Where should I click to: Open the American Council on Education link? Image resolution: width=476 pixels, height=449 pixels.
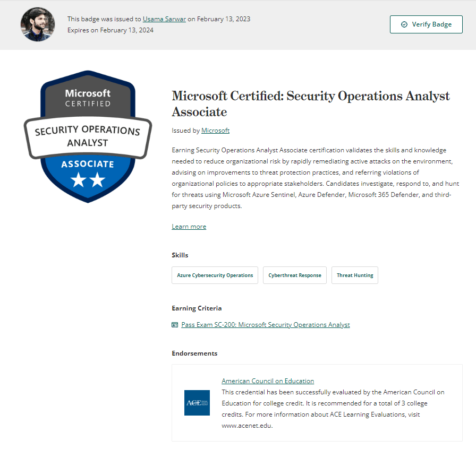pyautogui.click(x=268, y=381)
